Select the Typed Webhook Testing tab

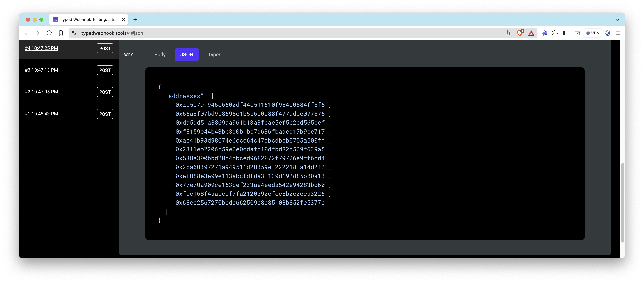coord(89,20)
